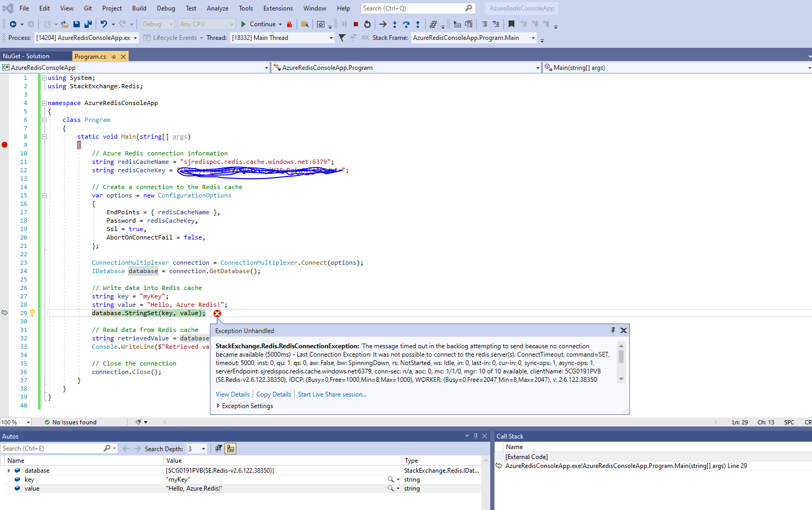The width and height of the screenshot is (812, 510).
Task: Click the Lifecycle Events button
Action: tap(173, 38)
